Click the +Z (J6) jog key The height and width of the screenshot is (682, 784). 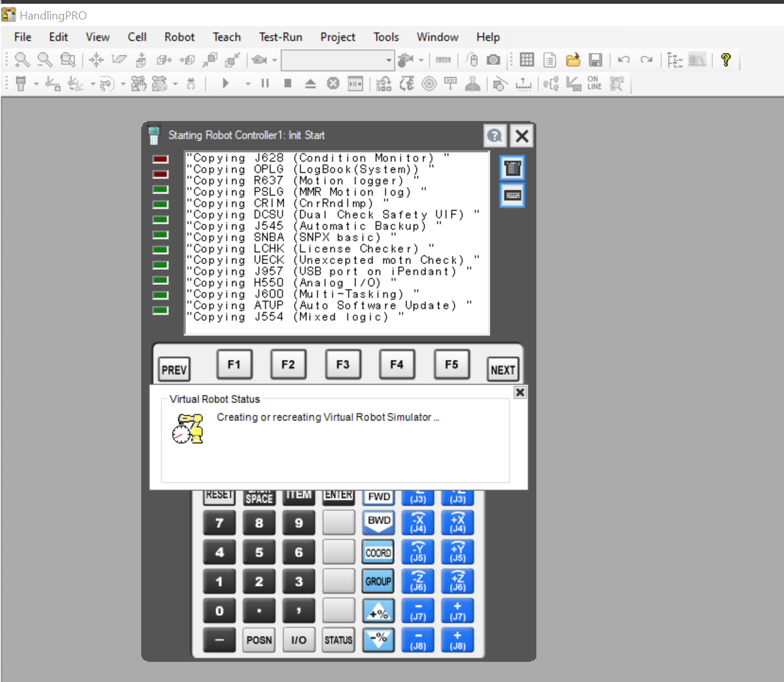458,581
